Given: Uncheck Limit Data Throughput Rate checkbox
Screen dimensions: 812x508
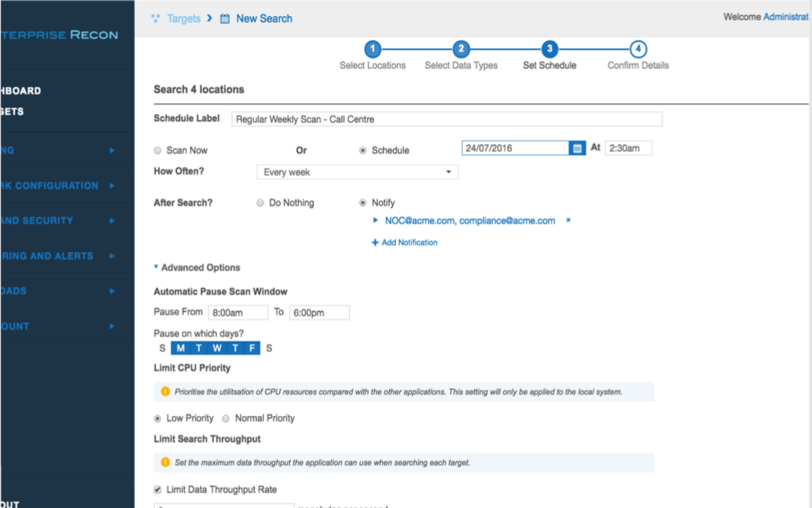Looking at the screenshot, I should [x=158, y=489].
